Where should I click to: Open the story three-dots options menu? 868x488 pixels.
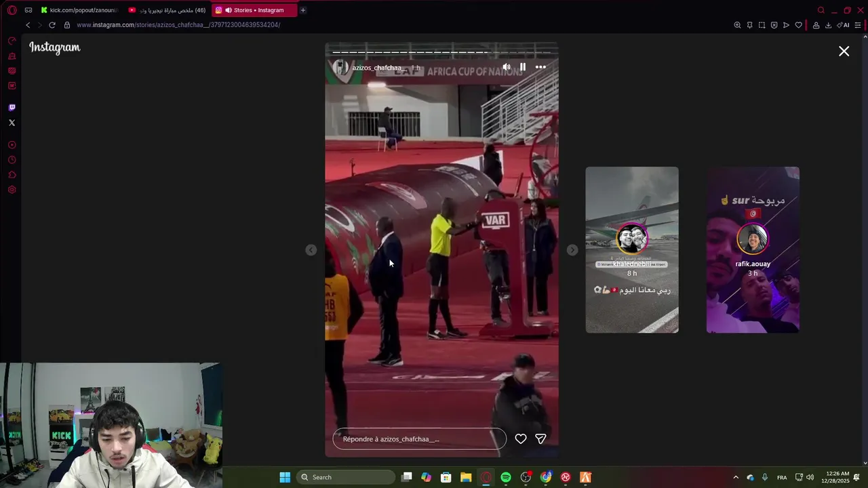(x=540, y=67)
